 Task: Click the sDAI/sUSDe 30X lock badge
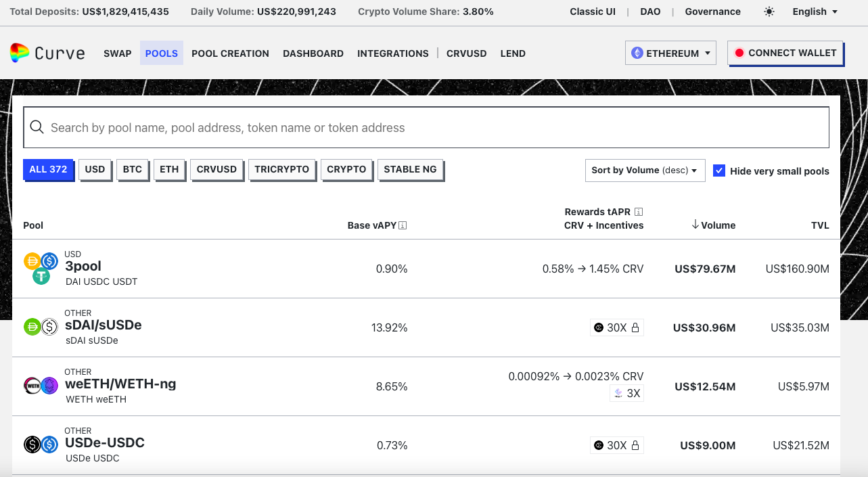pyautogui.click(x=616, y=328)
